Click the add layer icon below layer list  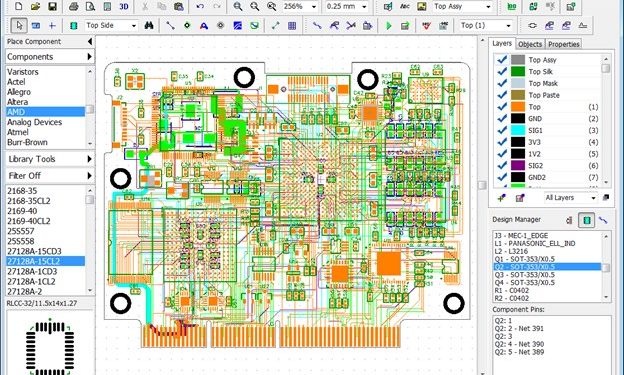click(x=502, y=197)
